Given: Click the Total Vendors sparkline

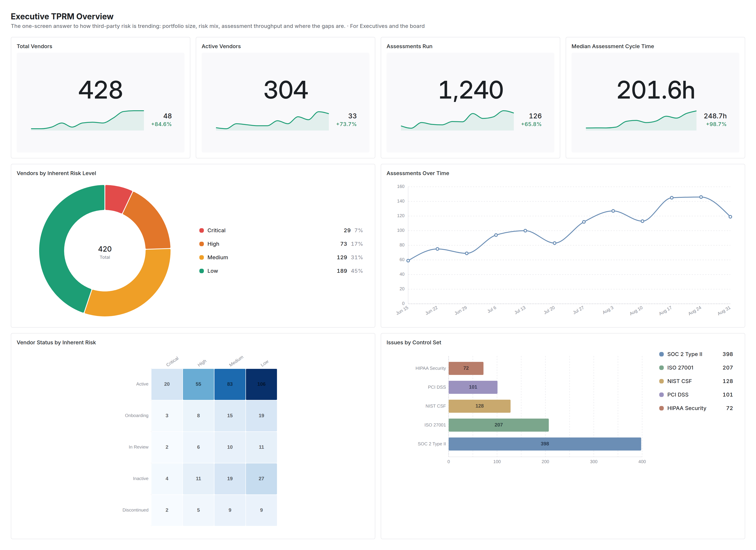Looking at the screenshot, I should [x=87, y=120].
